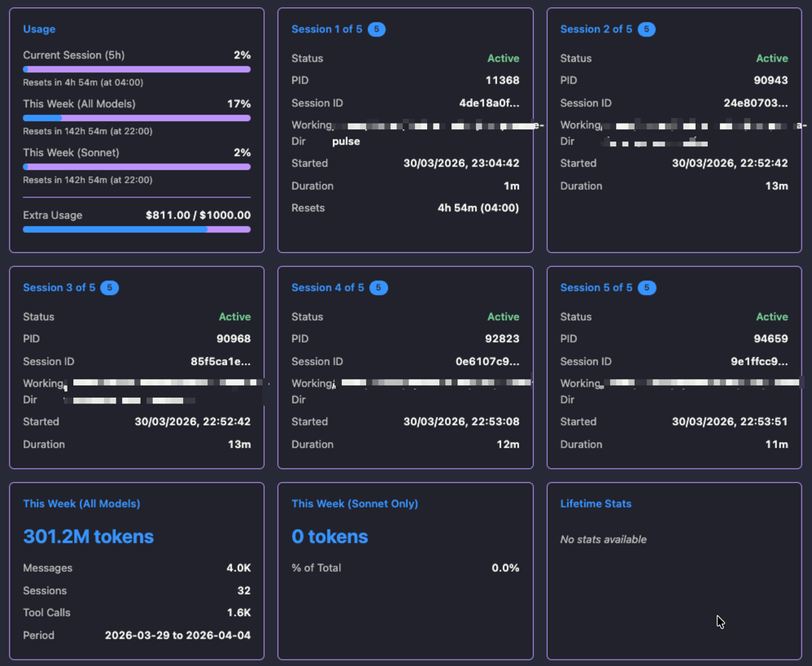
Task: Click the period 2026-03-29 to 2026-04-04
Action: click(177, 635)
